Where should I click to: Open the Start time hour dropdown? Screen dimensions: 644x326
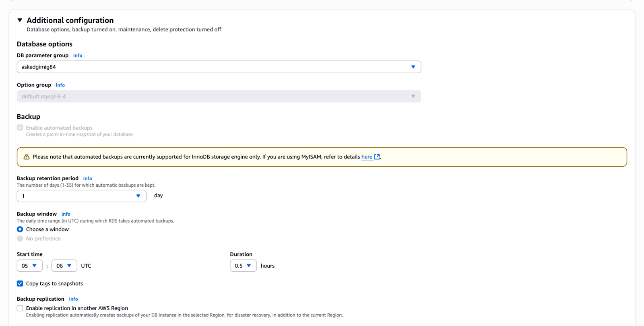tap(29, 266)
